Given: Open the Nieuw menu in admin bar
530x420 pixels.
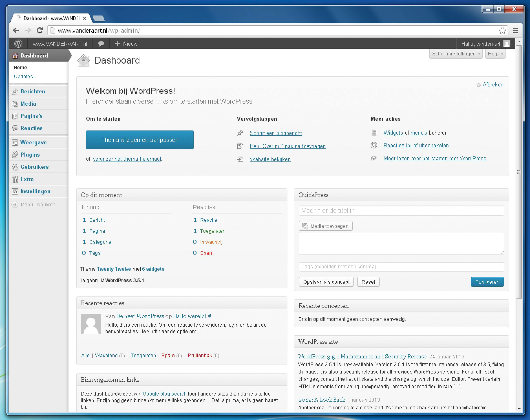Looking at the screenshot, I should point(126,44).
